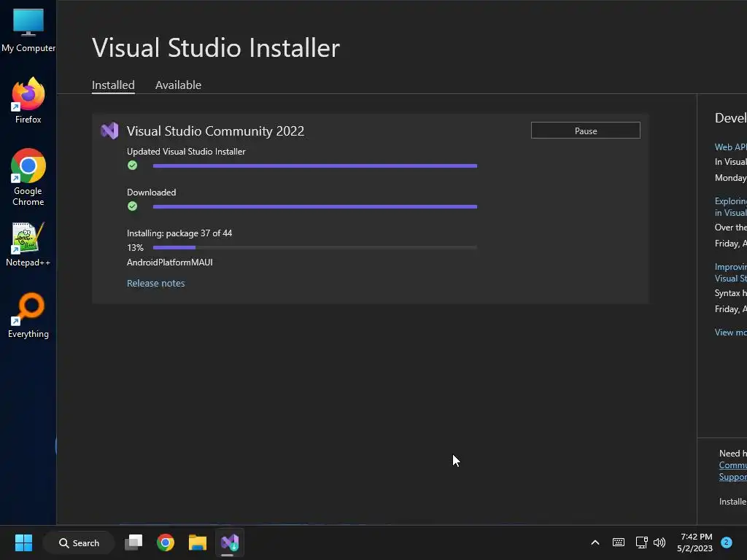Image resolution: width=747 pixels, height=560 pixels.
Task: Click the green check beside Updated Visual Studio Installer
Action: pyautogui.click(x=133, y=166)
